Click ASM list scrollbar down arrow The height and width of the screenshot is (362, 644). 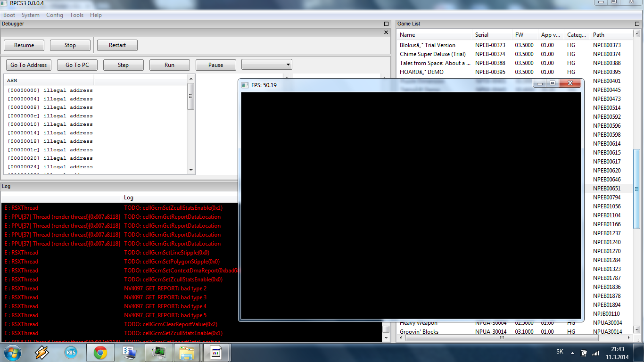pyautogui.click(x=191, y=170)
